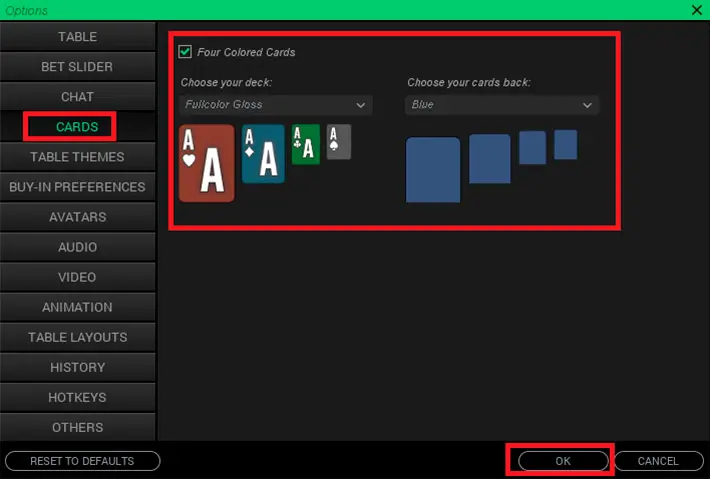Screen dimensions: 710x479
Task: Click the 'Choose your cards back:' label
Action: pyautogui.click(x=469, y=82)
